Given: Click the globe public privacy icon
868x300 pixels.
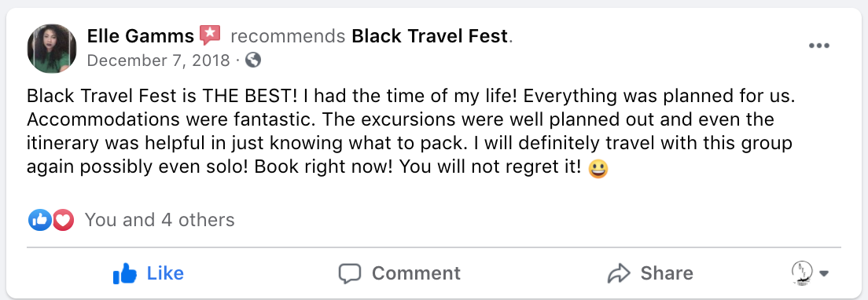Looking at the screenshot, I should (x=253, y=60).
